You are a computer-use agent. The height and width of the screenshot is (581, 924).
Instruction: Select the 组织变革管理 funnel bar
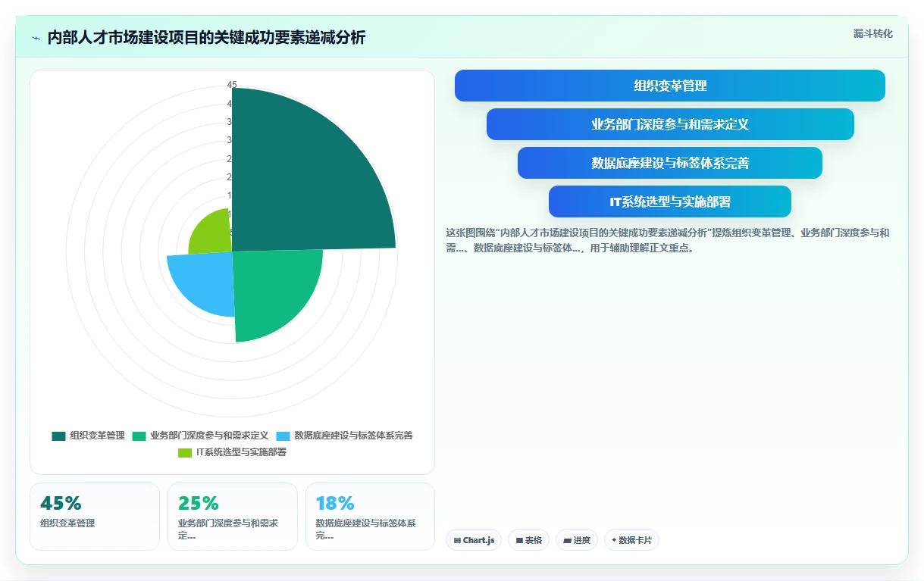click(670, 86)
